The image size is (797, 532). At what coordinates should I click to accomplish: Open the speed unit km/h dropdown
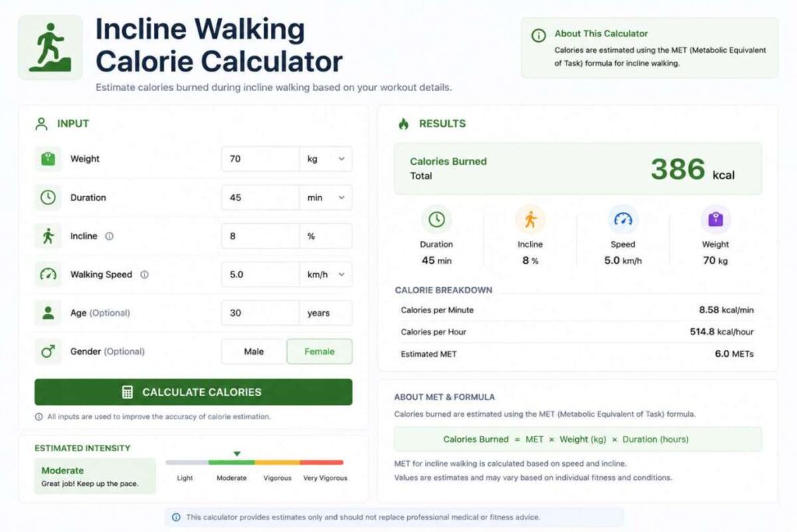point(326,275)
